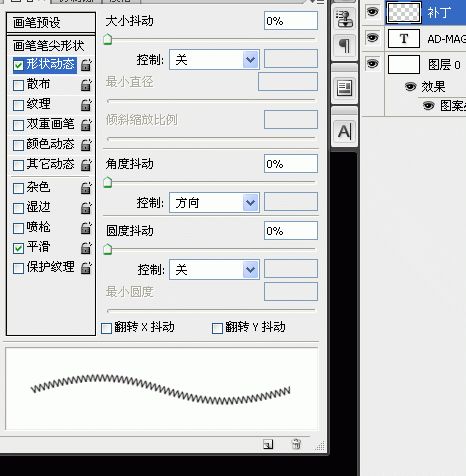Click the 圆度抖动 percentage field
The image size is (466, 476).
(291, 231)
